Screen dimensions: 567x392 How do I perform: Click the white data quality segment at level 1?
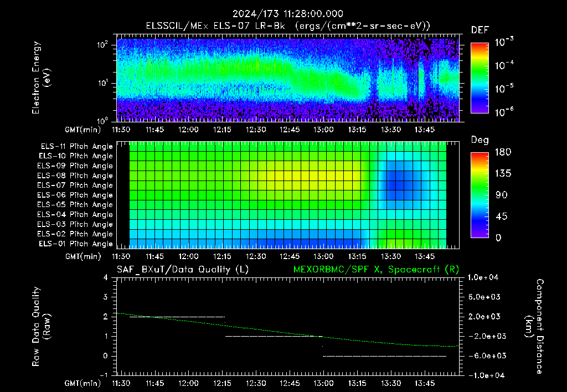(x=274, y=336)
